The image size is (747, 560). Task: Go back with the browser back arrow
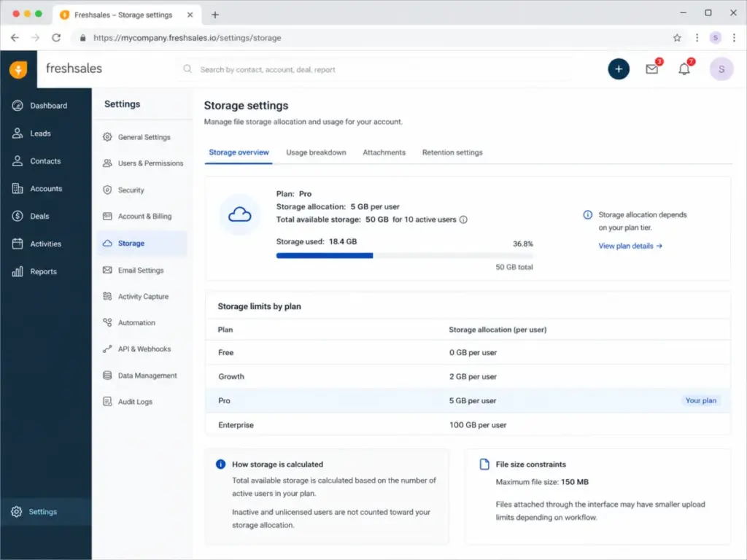15,38
